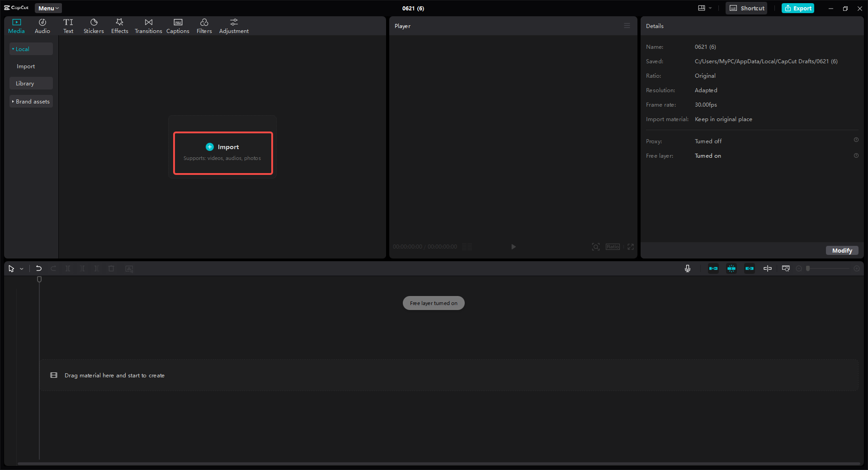The width and height of the screenshot is (868, 470).
Task: Click the Proxy 'Turned off' value
Action: tap(708, 141)
